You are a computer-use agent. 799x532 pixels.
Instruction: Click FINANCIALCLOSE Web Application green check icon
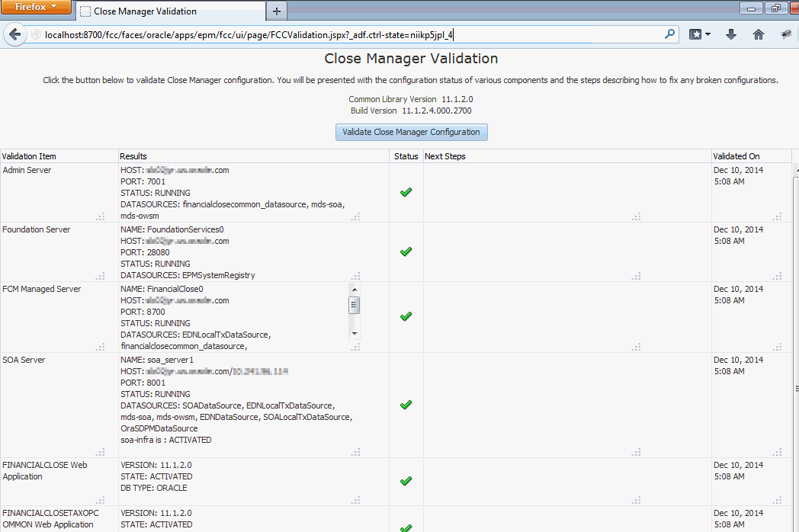click(406, 481)
